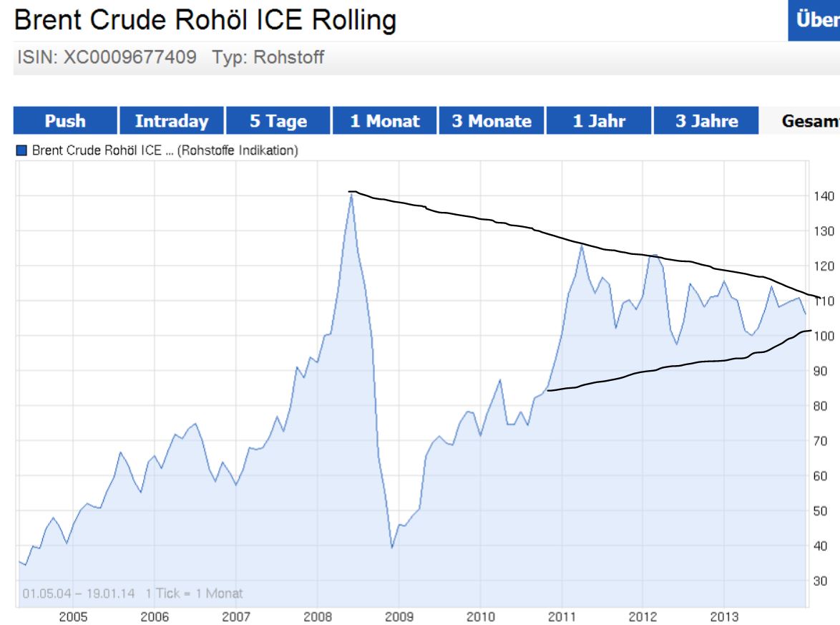Click the upper descending black trendline

pyautogui.click(x=572, y=238)
